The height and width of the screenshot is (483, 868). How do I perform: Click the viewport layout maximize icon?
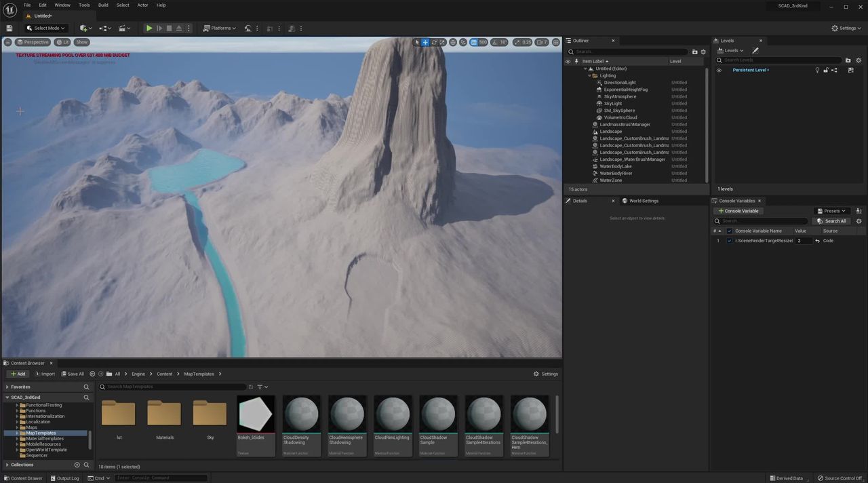click(x=556, y=42)
